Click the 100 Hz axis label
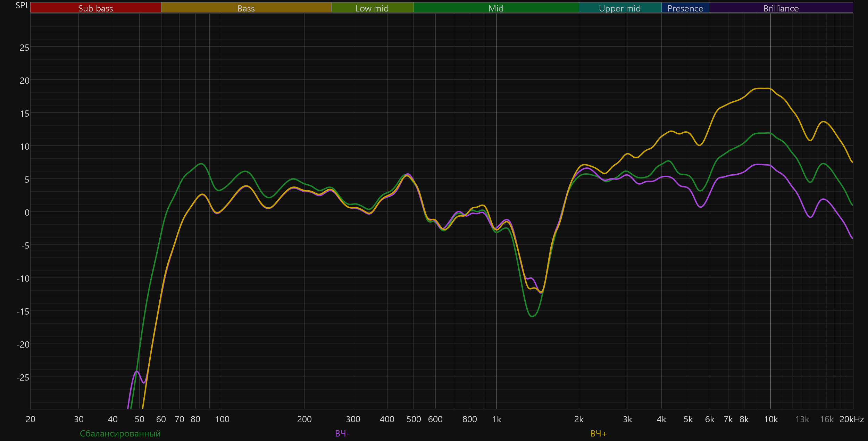 222,419
